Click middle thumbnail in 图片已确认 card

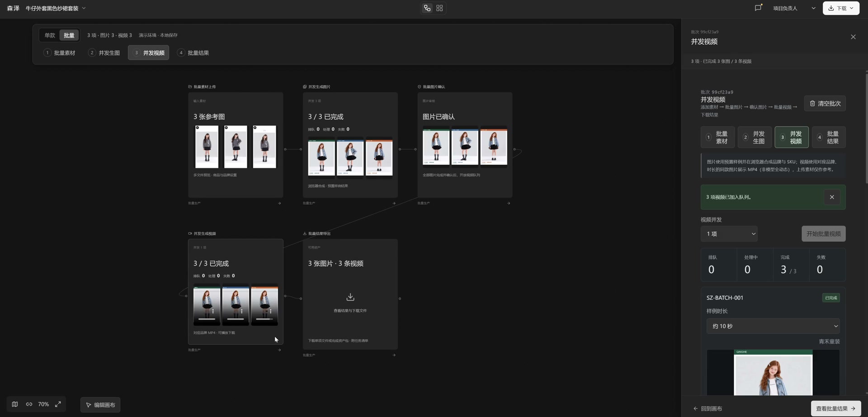pos(465,147)
